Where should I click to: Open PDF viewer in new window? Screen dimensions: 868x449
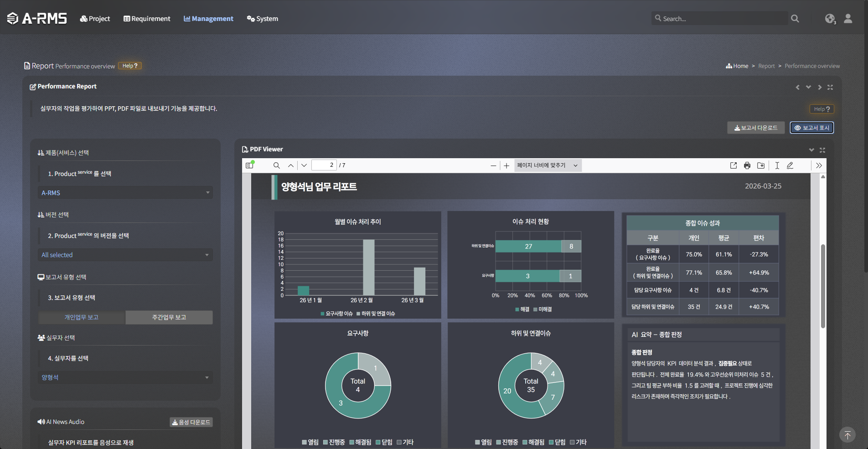point(733,165)
